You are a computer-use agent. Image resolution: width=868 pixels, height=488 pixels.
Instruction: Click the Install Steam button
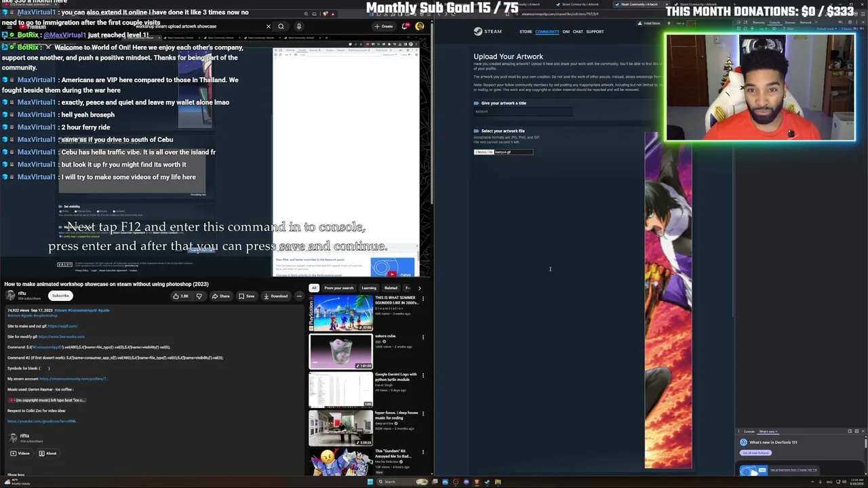pyautogui.click(x=649, y=23)
